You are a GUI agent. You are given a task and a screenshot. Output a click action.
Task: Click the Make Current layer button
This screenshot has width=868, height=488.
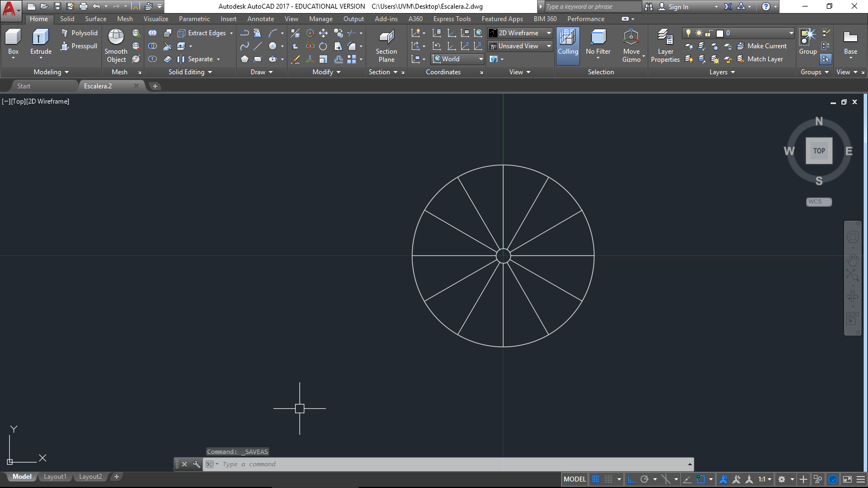[x=762, y=46]
